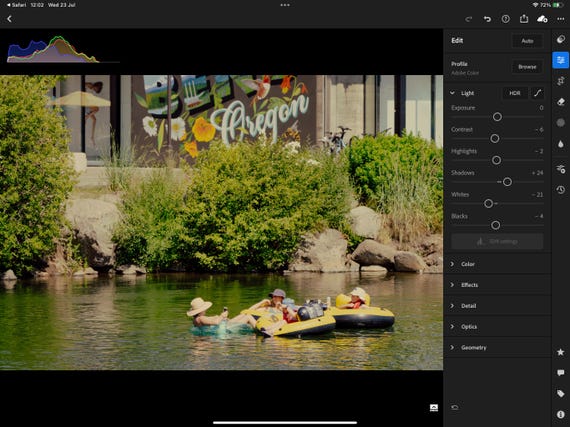
Task: Click the Shadows slider handle
Action: tap(507, 182)
